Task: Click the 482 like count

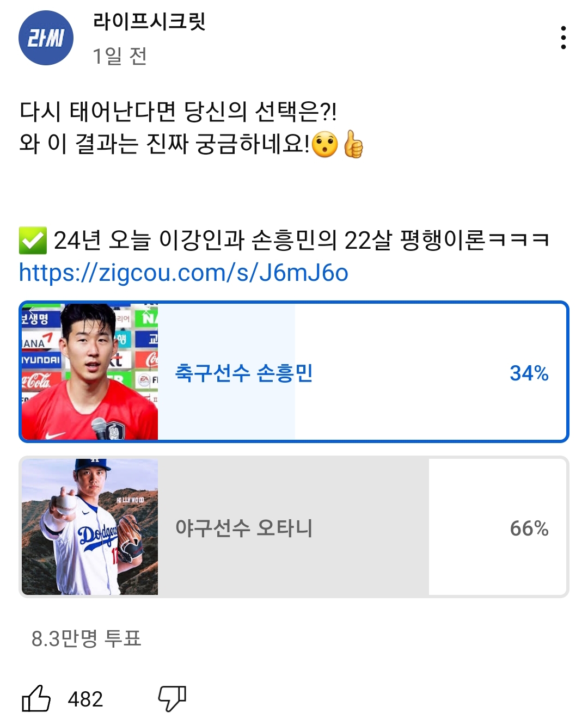Action: tap(85, 699)
